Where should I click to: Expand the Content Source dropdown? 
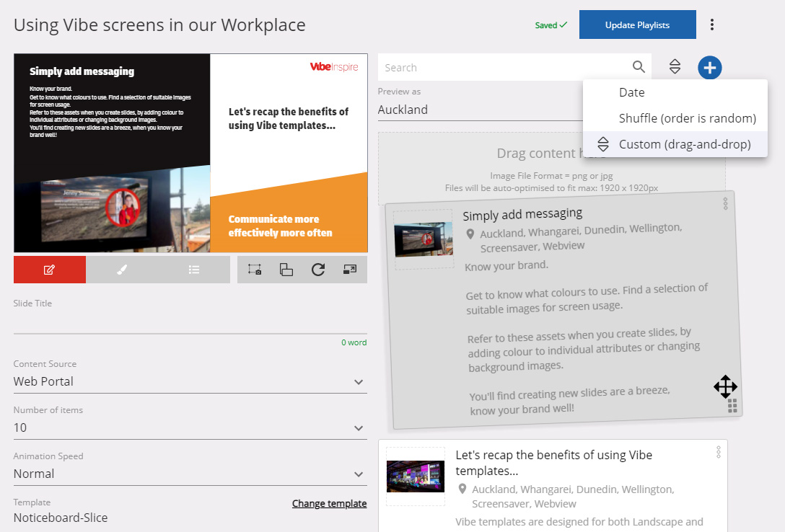click(x=359, y=382)
